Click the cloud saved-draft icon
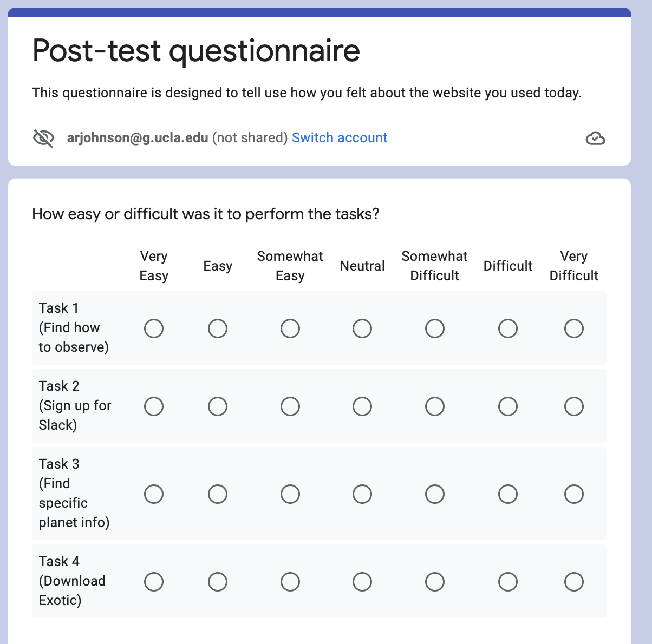 tap(595, 139)
